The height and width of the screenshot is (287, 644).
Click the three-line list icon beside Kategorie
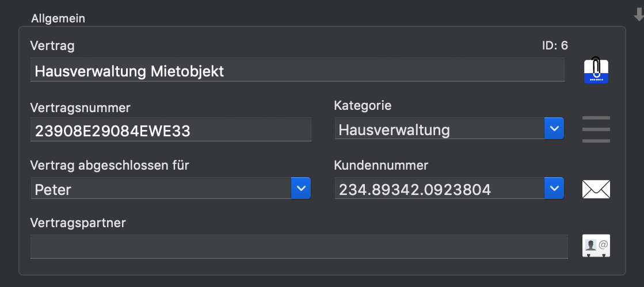coord(596,129)
